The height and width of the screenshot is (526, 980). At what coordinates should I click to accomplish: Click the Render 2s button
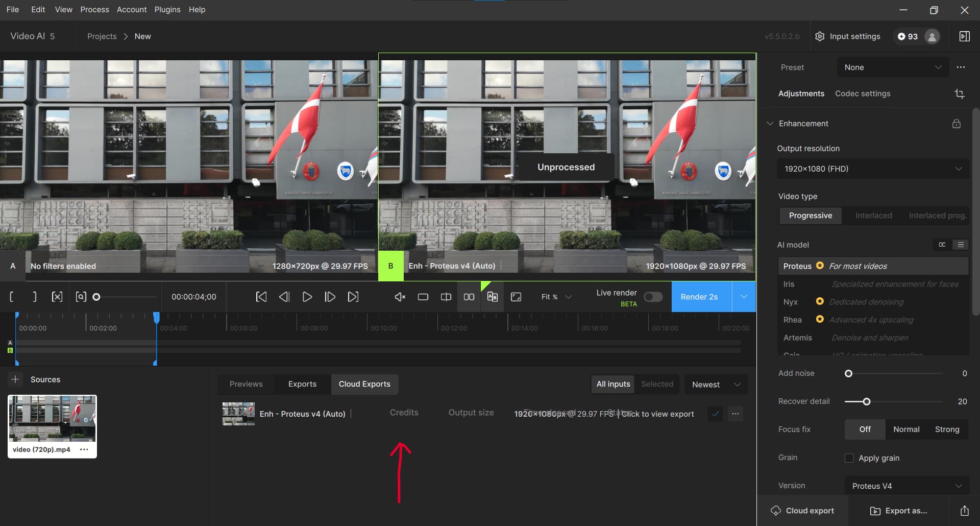click(x=700, y=297)
